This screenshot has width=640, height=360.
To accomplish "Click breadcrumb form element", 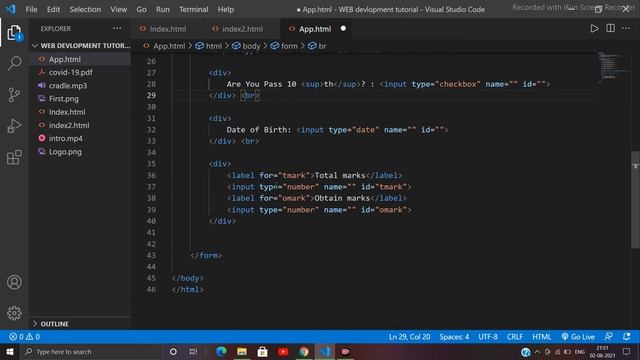I will click(284, 46).
